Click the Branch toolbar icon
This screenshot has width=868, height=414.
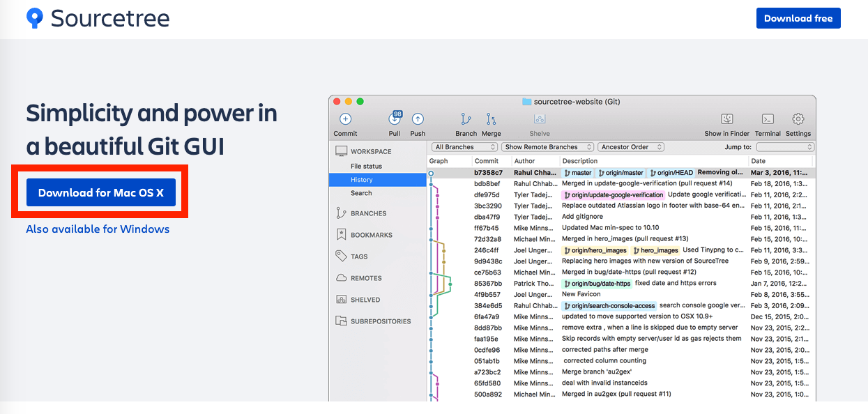466,119
